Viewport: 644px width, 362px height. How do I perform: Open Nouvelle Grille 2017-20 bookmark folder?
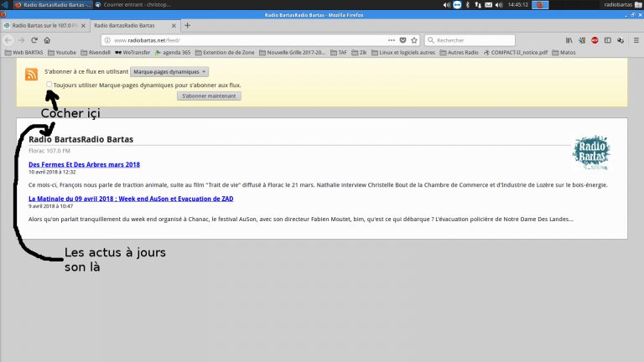coord(293,53)
